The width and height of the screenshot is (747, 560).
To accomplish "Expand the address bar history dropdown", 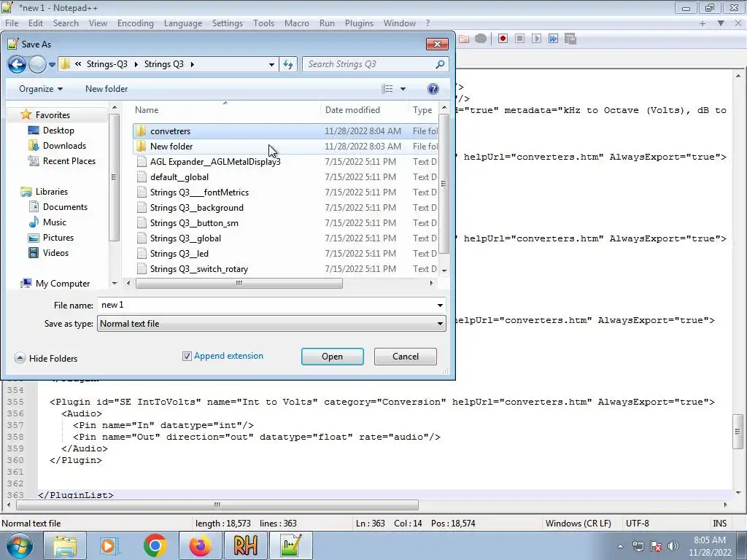I will [x=271, y=64].
